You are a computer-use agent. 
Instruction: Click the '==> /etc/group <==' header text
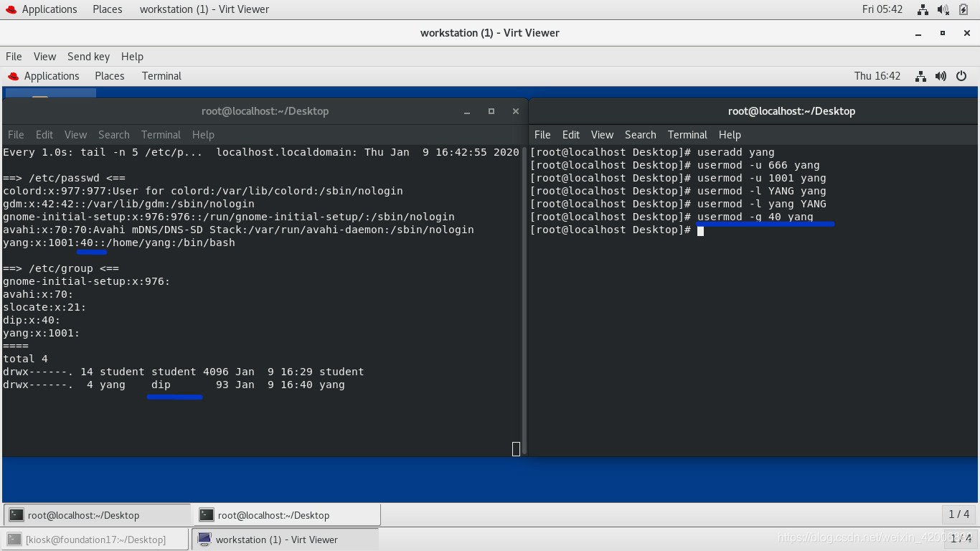[61, 268]
